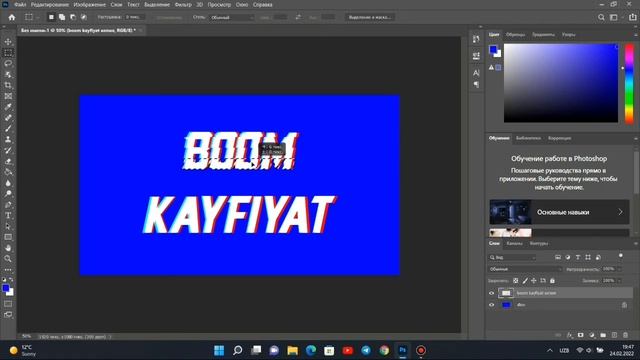The width and height of the screenshot is (640, 360).
Task: Switch to the Каналы tab
Action: tap(514, 244)
